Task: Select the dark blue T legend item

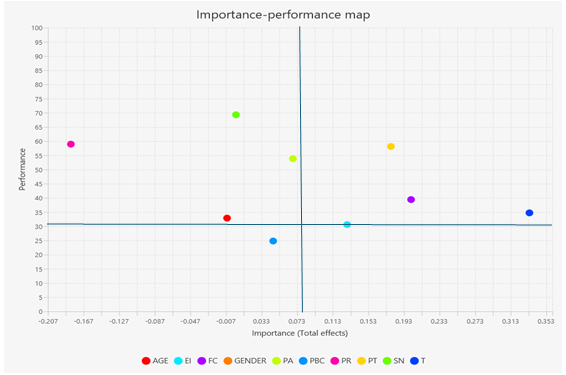Action: (x=418, y=361)
